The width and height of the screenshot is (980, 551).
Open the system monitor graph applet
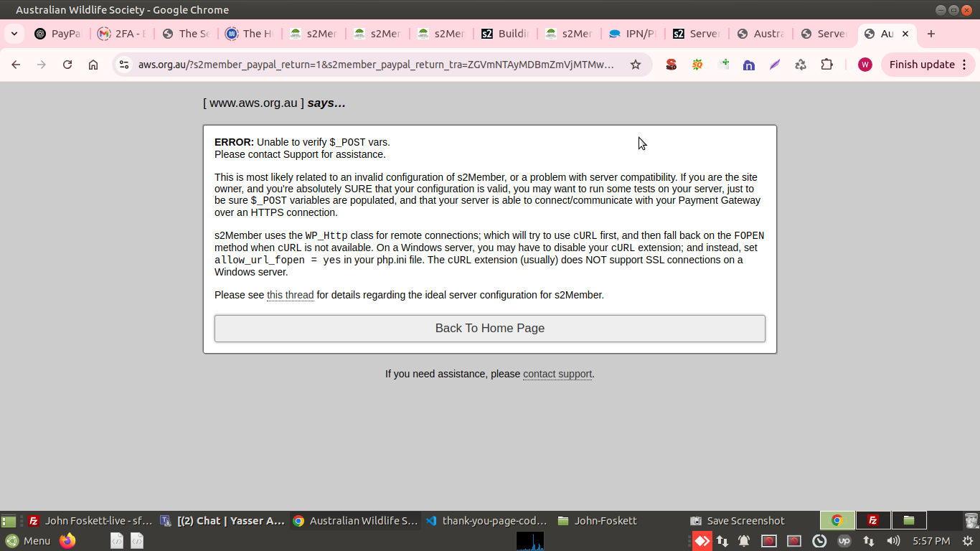[x=530, y=541]
